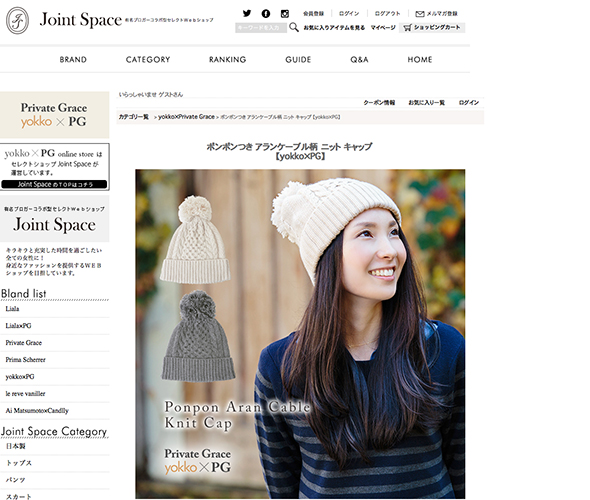
Task: Click the keyword search input field
Action: click(x=261, y=27)
